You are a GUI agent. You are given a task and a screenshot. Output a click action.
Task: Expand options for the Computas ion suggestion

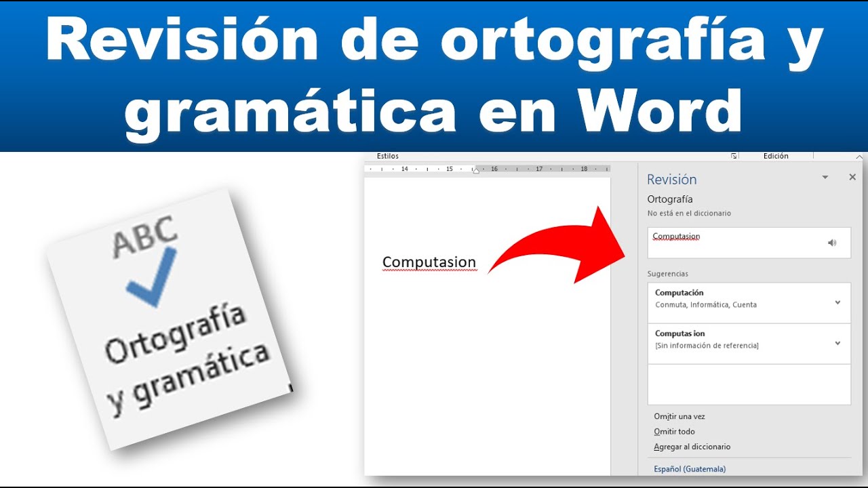(x=837, y=344)
